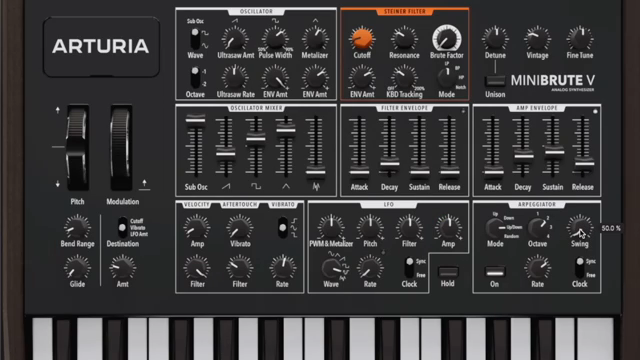Click the Brute Factor knob
640x360 pixels.
tap(447, 38)
